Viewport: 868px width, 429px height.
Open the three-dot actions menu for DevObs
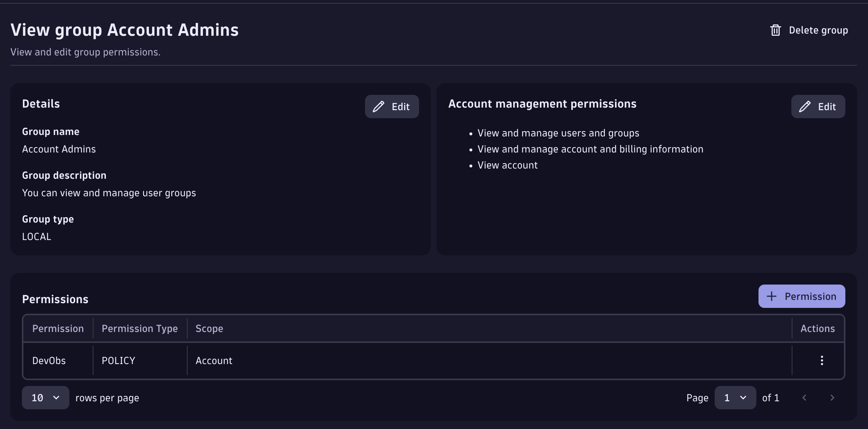click(x=822, y=360)
